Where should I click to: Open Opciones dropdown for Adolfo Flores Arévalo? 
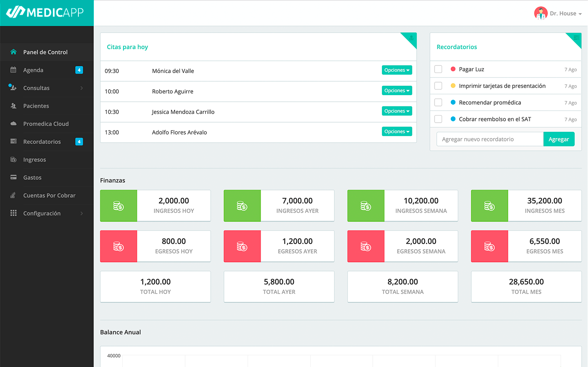click(x=397, y=131)
